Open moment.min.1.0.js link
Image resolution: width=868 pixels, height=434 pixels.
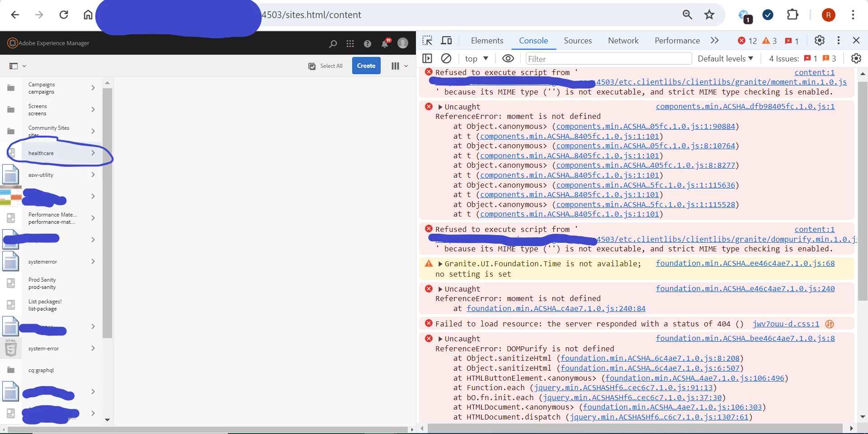(722, 82)
